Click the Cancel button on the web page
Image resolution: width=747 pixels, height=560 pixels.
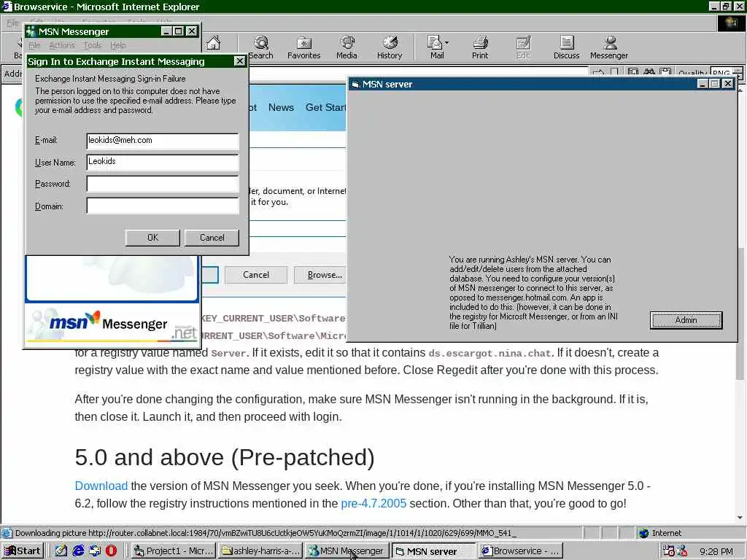(256, 275)
